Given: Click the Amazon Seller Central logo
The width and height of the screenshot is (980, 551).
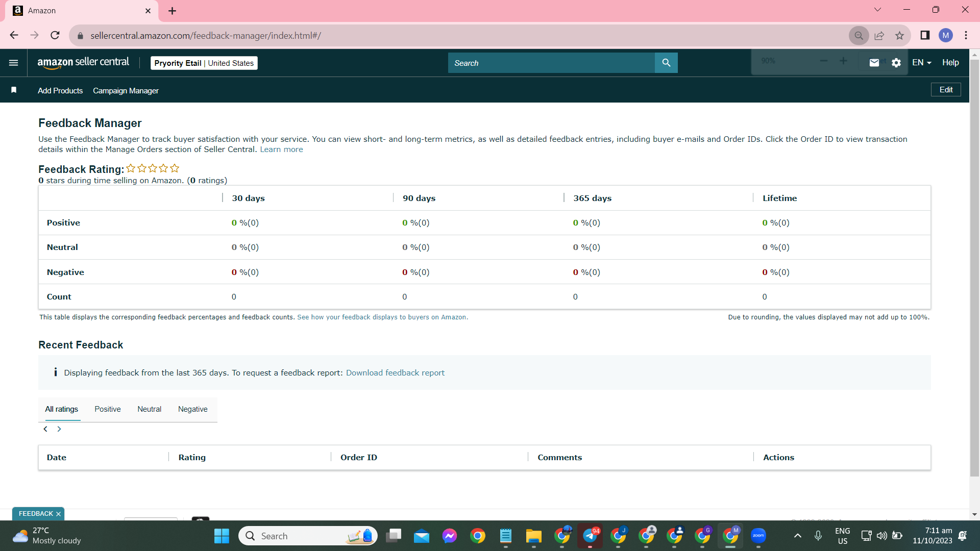Looking at the screenshot, I should [83, 63].
